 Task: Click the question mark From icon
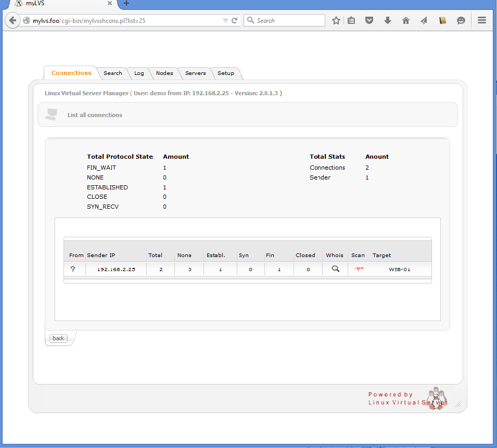coord(73,269)
